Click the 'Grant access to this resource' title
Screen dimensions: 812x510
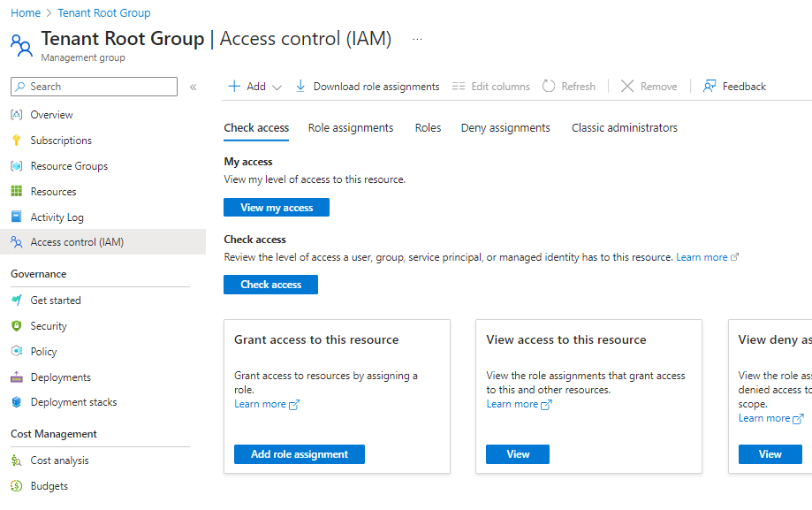point(316,339)
